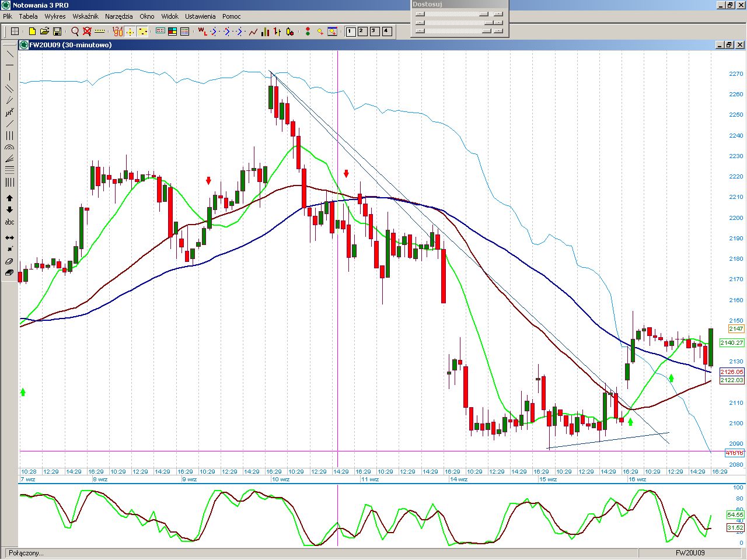Open the Tabela menu
This screenshot has width=747, height=560.
[28, 16]
